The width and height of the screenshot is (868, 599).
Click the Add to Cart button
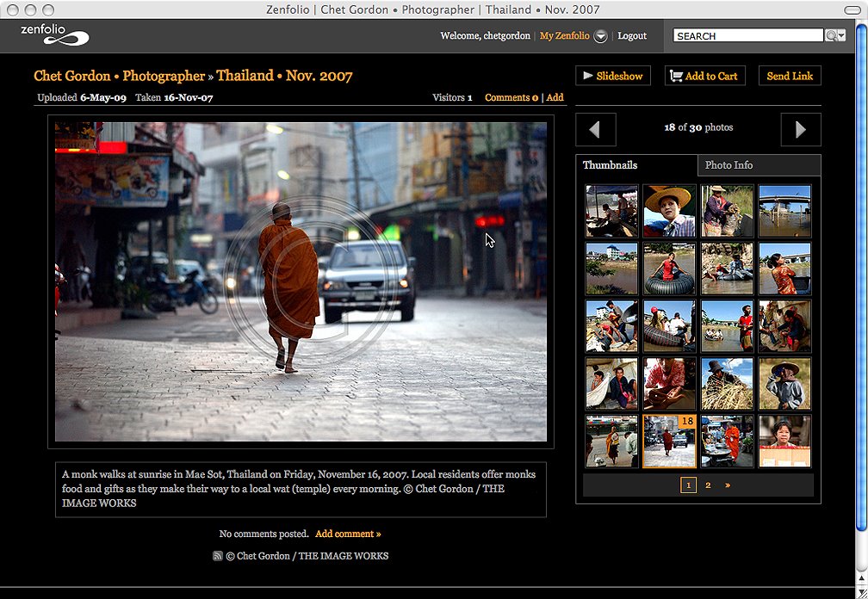tap(704, 76)
